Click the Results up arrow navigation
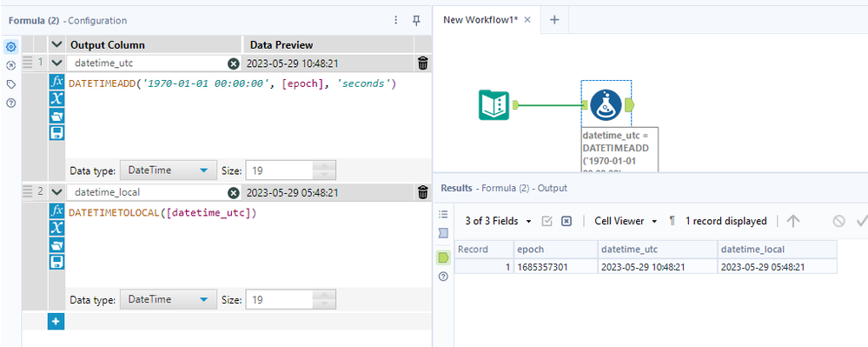868x347 pixels. tap(793, 221)
